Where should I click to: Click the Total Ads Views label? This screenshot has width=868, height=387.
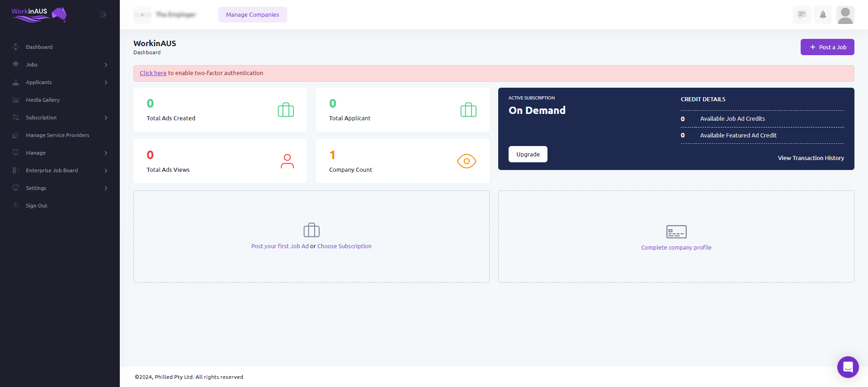[168, 170]
